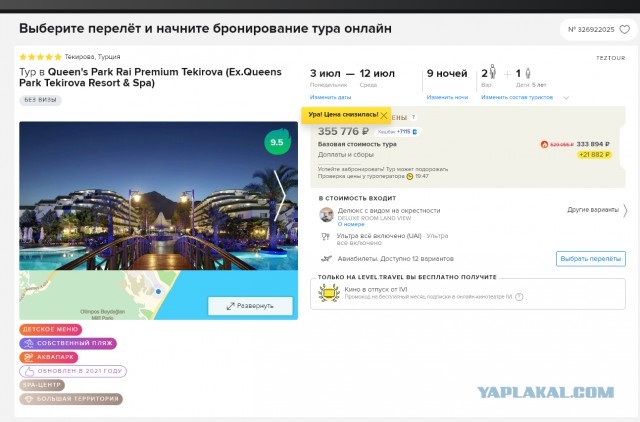Click the price check timer clock icon
The height and width of the screenshot is (422, 640).
410,176
